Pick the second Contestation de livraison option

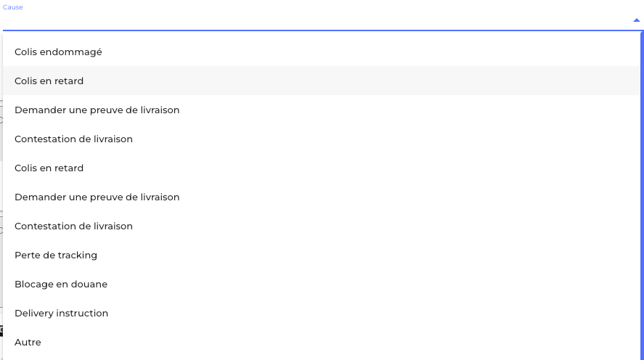pos(73,226)
